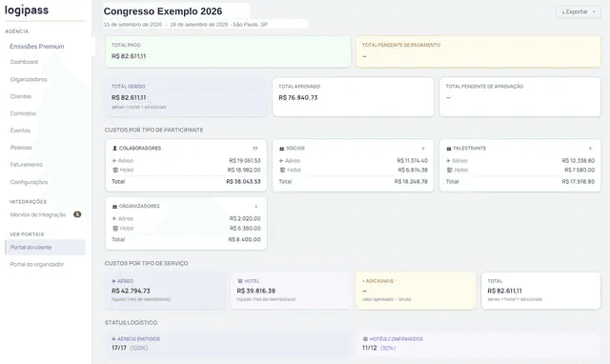This screenshot has height=364, width=610.
Task: Open Contratos menu item
Action: [23, 113]
